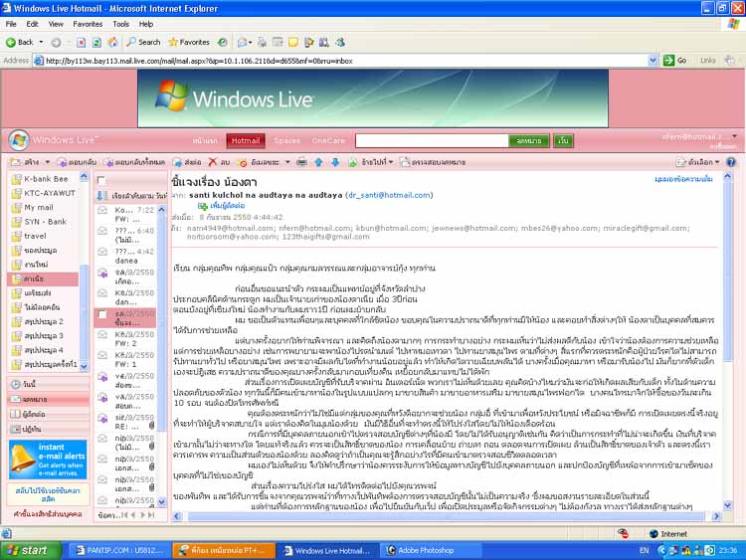Open the IE Favorites menu

pos(88,24)
